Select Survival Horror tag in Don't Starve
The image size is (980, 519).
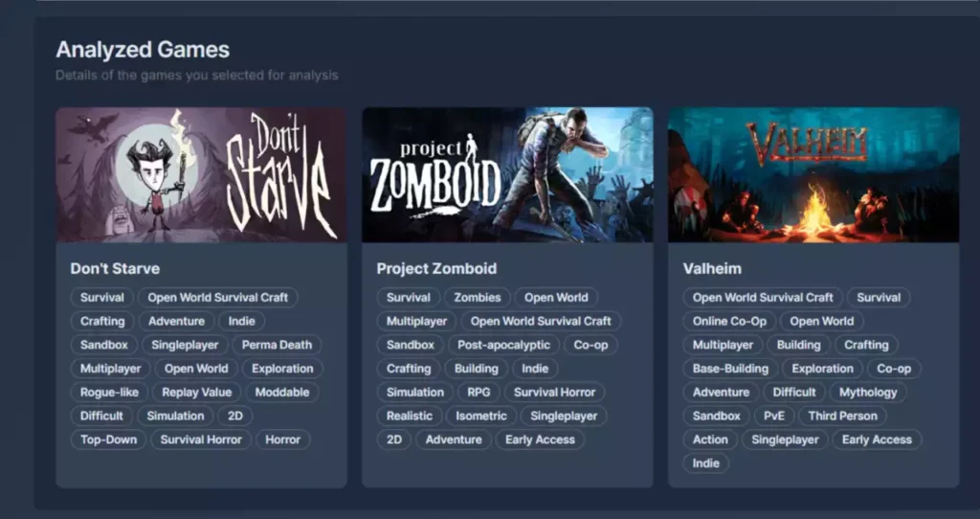pos(201,440)
